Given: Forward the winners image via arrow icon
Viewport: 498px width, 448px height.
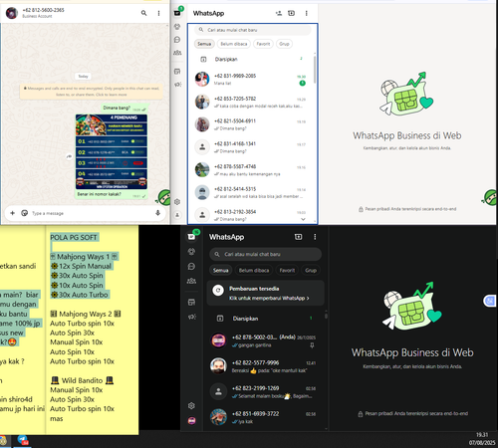Looking at the screenshot, I should point(69,156).
